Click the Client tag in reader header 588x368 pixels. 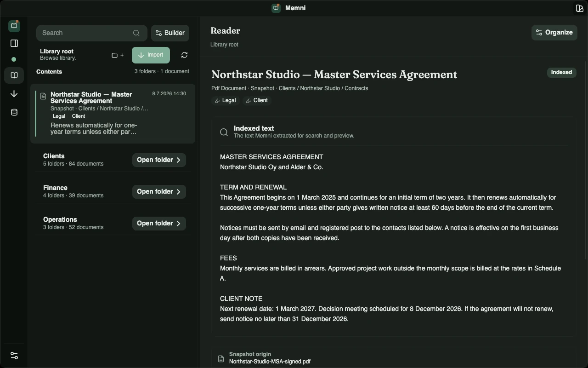click(x=257, y=100)
